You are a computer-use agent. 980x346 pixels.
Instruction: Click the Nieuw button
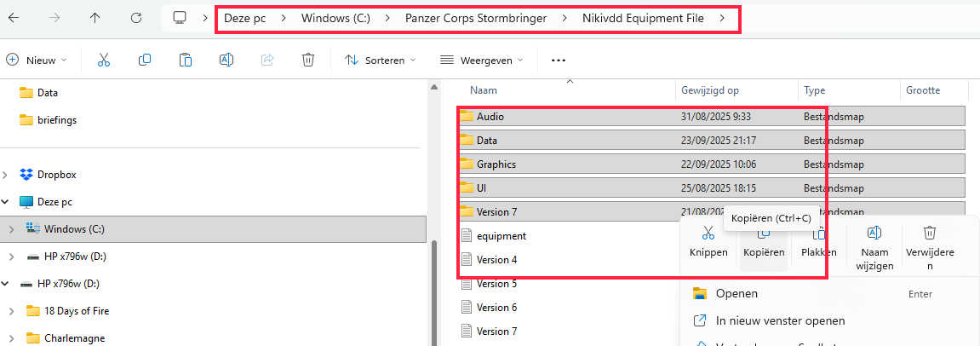pos(36,60)
